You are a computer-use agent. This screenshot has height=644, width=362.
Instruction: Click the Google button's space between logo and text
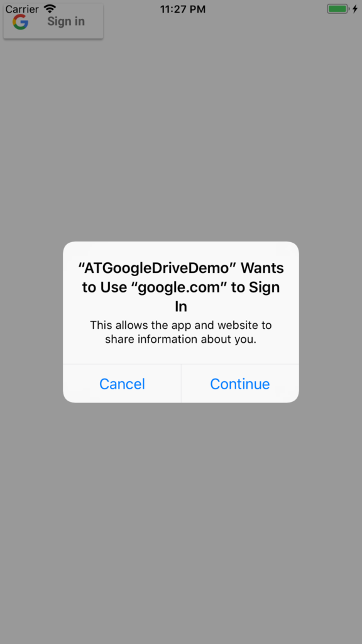click(38, 22)
